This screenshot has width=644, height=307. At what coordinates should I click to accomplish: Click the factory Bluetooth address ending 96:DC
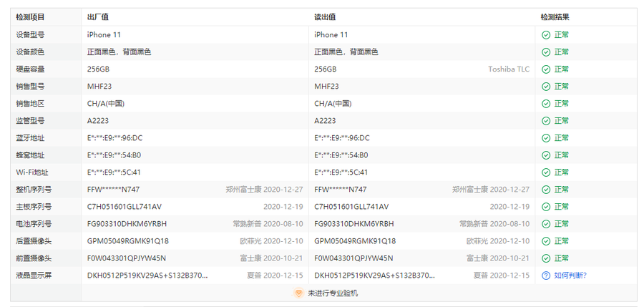coord(114,138)
